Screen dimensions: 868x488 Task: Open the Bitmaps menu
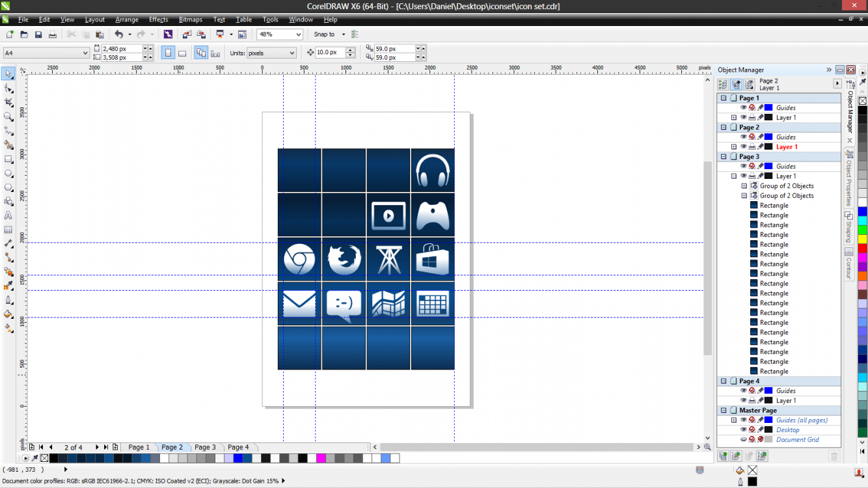click(x=191, y=20)
